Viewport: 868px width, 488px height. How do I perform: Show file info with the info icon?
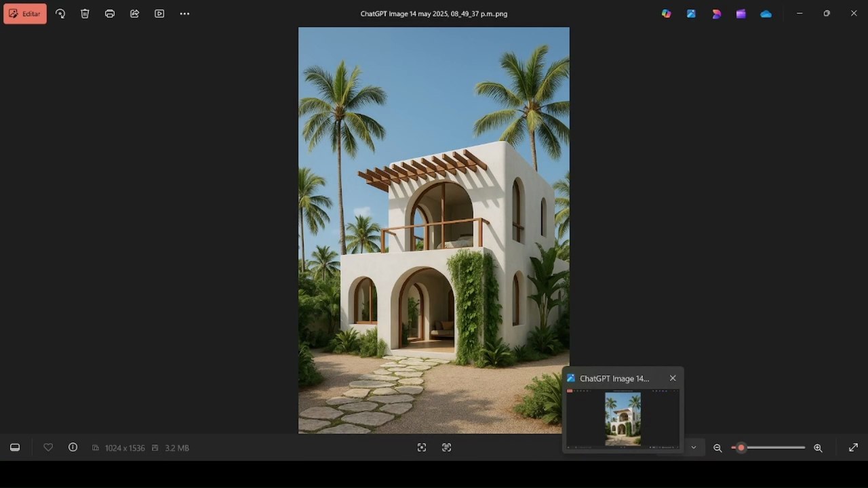73,447
